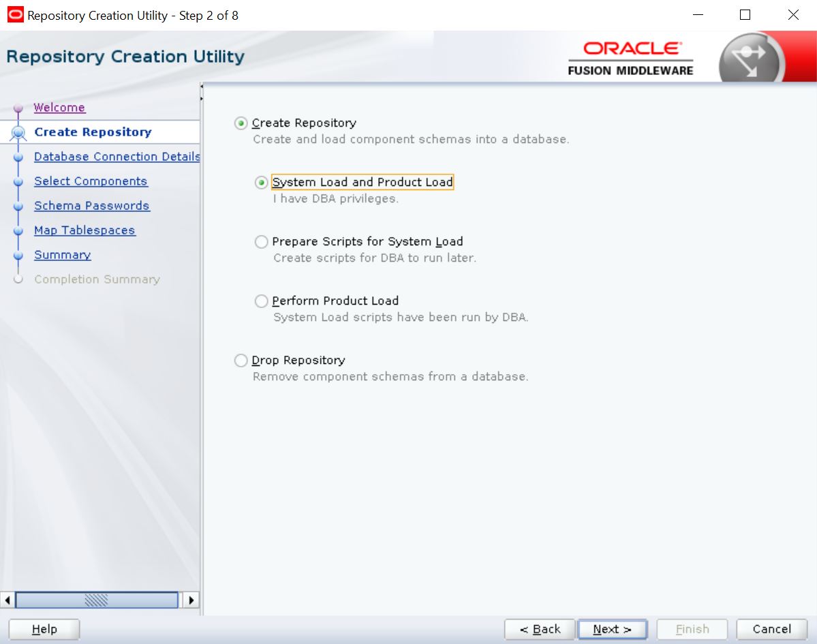817x644 pixels.
Task: Click the Schema Passwords step bullet icon
Action: click(x=18, y=206)
